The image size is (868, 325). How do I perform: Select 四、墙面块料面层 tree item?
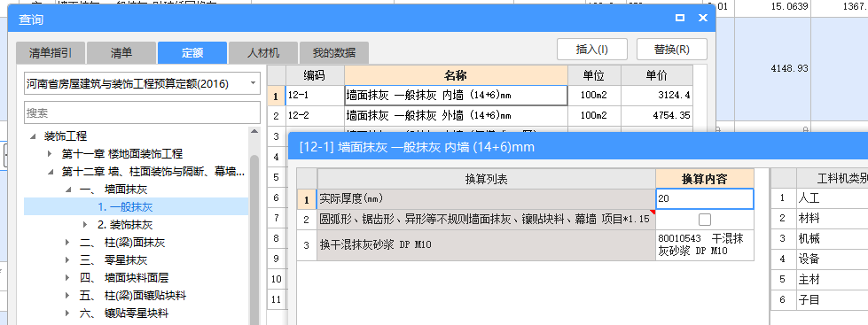coord(124,278)
